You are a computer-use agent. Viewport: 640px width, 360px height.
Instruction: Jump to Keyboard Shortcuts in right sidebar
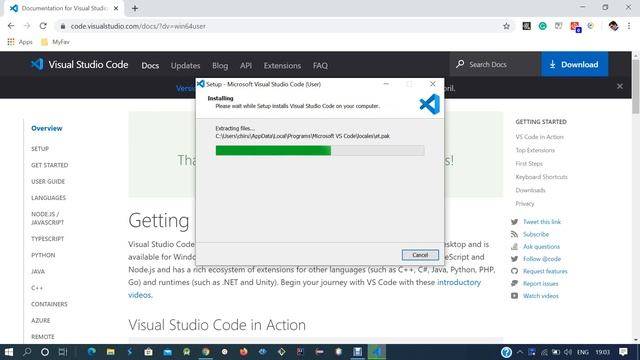541,177
